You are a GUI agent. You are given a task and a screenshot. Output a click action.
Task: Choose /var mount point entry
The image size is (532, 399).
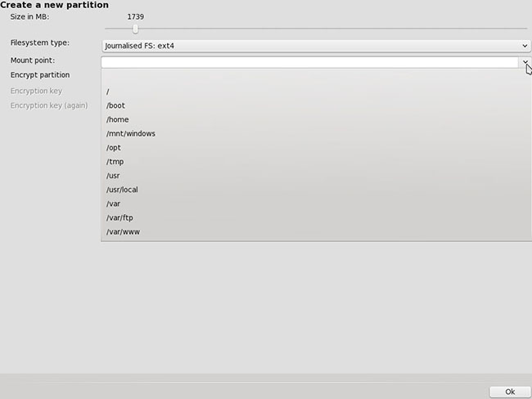coord(316,204)
